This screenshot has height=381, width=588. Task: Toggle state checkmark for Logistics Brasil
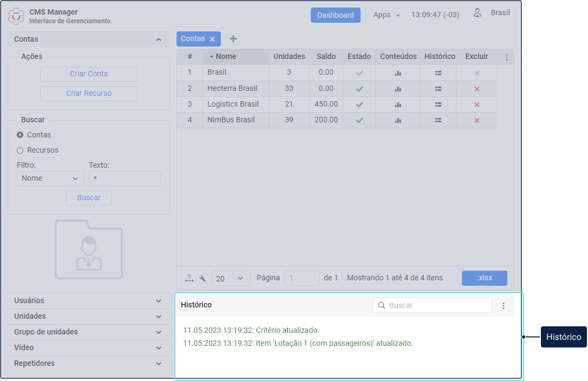(360, 104)
